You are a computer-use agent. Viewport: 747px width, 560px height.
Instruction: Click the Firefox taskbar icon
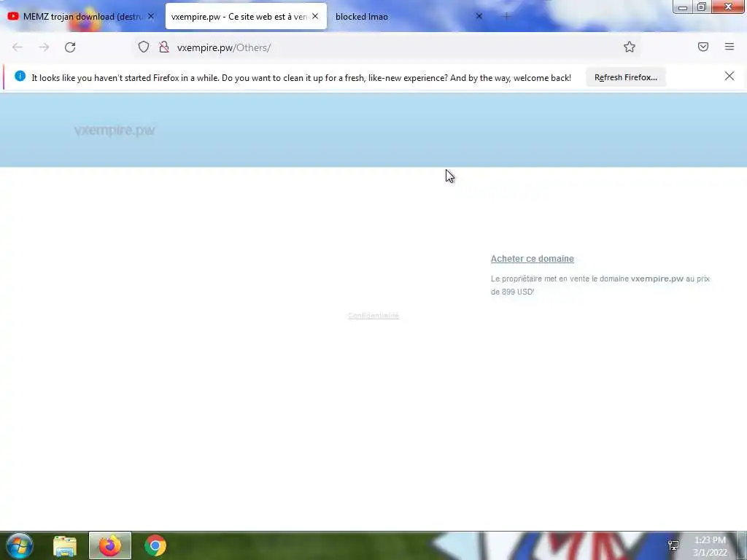coord(110,545)
